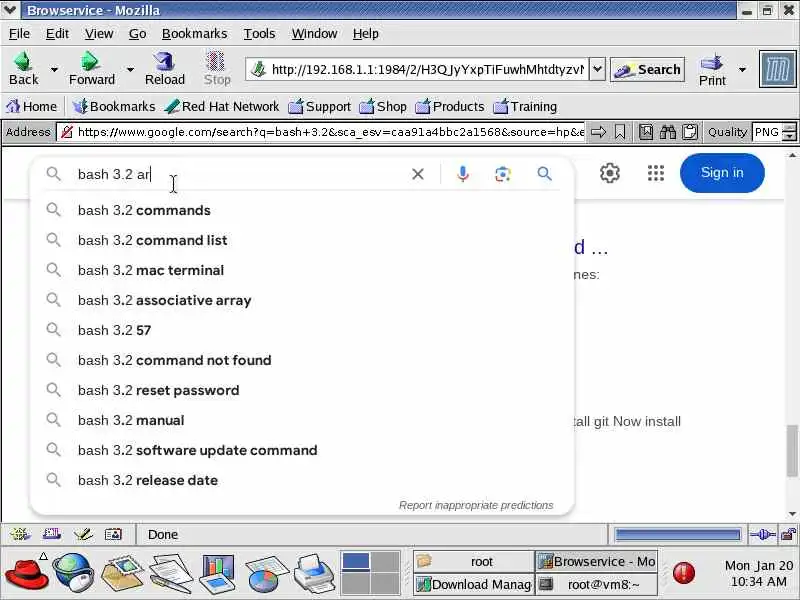Open the Back history dropdown arrow
This screenshot has width=800, height=600.
tap(54, 69)
